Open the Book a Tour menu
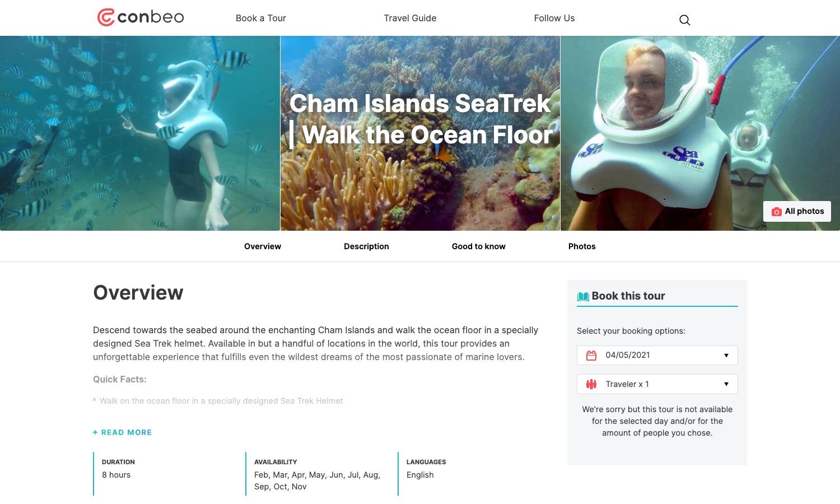 point(261,18)
